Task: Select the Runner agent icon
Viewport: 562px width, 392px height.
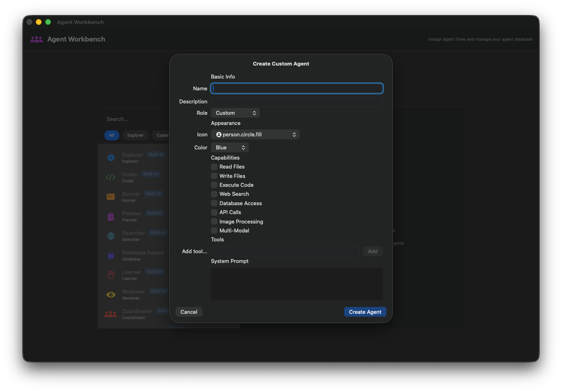Action: 111,197
